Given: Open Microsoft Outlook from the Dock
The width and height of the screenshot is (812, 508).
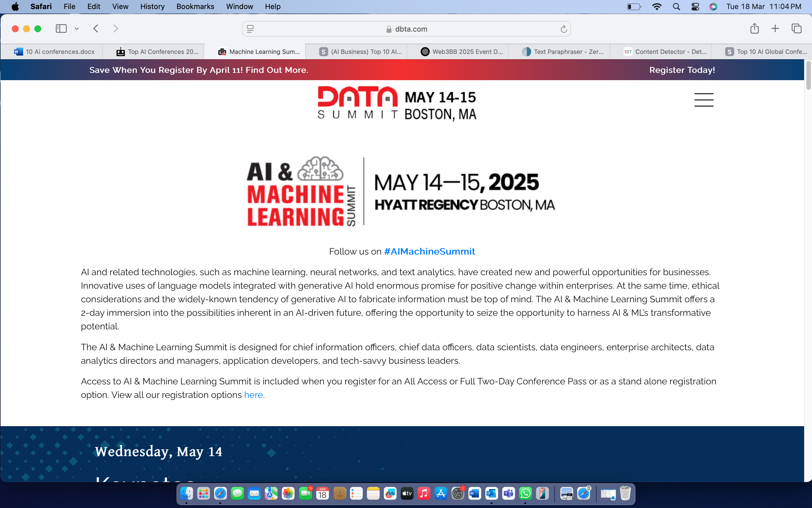Looking at the screenshot, I should point(491,494).
